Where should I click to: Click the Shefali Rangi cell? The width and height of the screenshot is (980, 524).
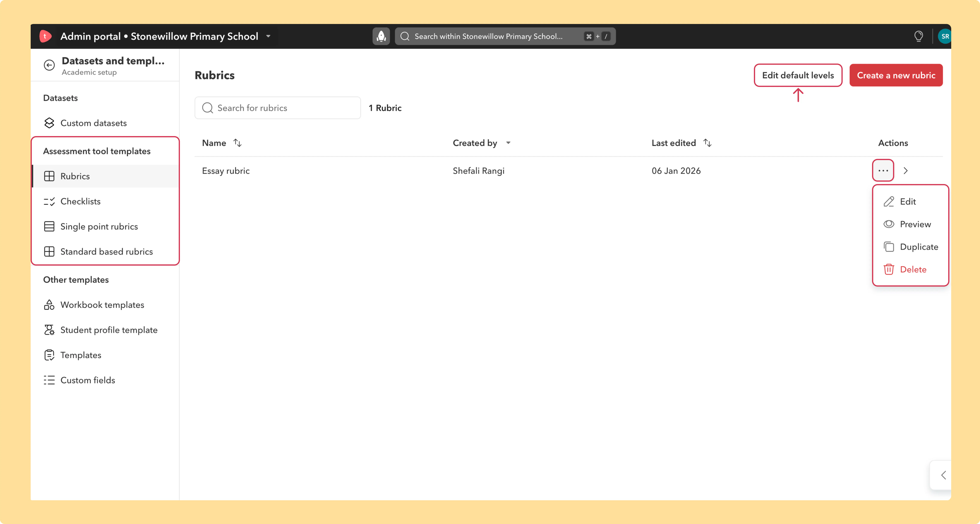pos(479,171)
